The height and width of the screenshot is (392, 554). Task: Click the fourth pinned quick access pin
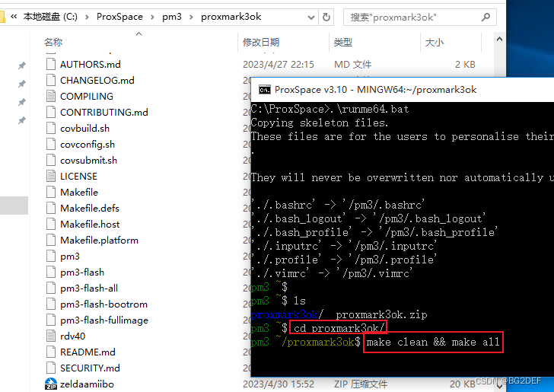(x=22, y=120)
